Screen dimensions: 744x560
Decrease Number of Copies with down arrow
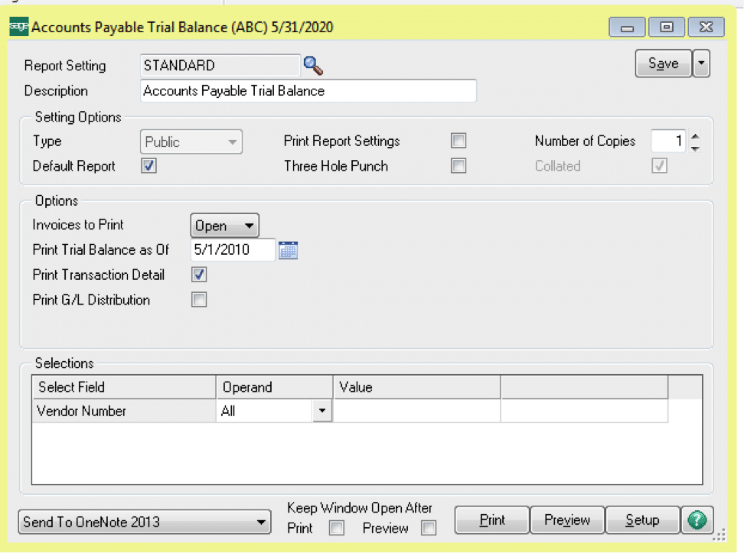pos(695,148)
